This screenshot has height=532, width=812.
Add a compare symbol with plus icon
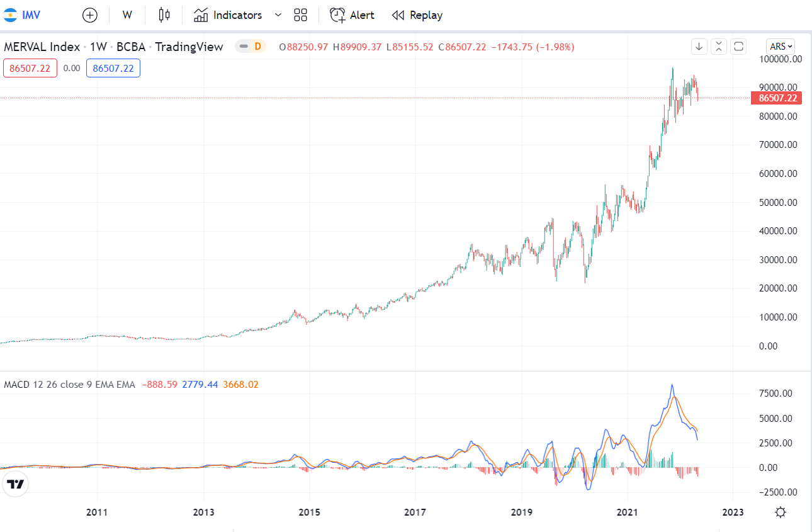click(x=90, y=15)
